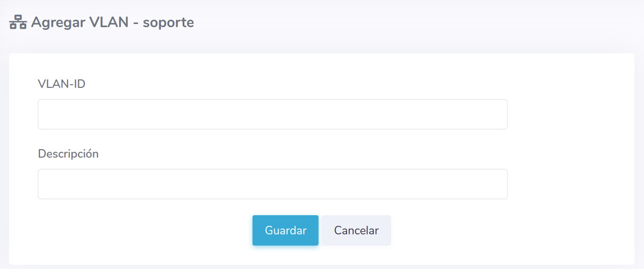This screenshot has height=269, width=644.
Task: Place cursor in the VLAN-ID box
Action: 272,114
